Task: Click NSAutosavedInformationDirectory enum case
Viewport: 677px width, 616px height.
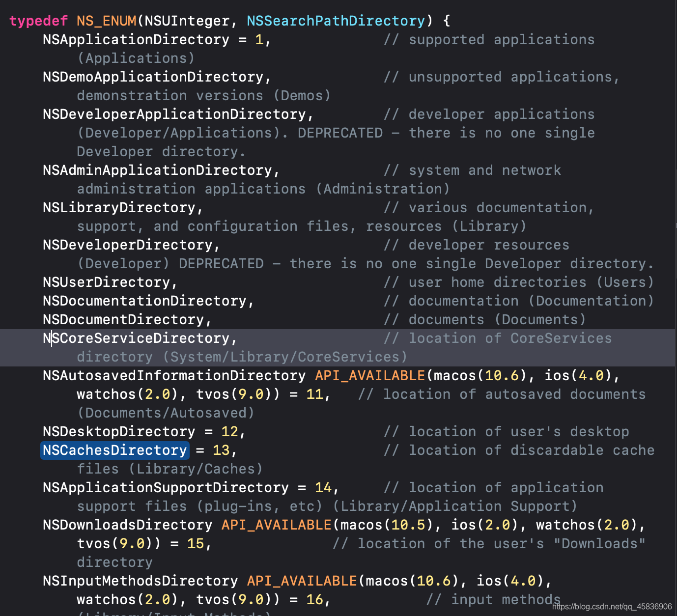Action: [x=174, y=376]
